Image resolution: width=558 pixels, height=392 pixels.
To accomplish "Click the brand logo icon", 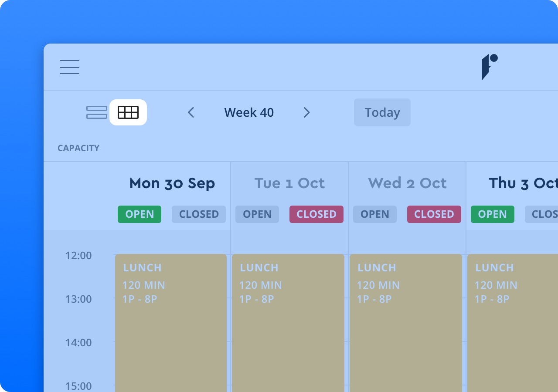I will 489,67.
